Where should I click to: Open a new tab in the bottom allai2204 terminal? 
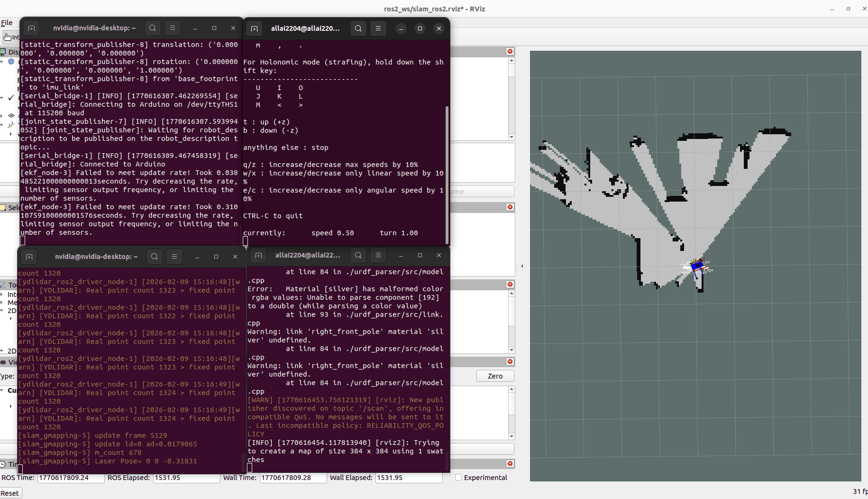tap(258, 256)
